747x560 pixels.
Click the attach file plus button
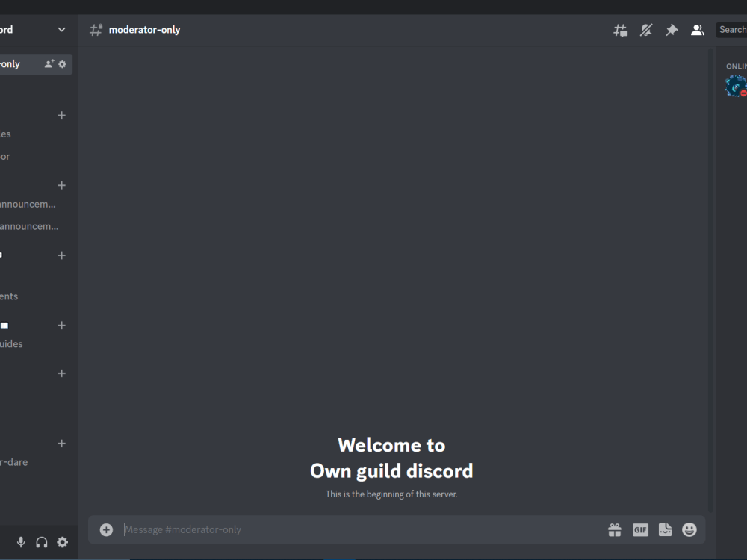click(x=106, y=529)
